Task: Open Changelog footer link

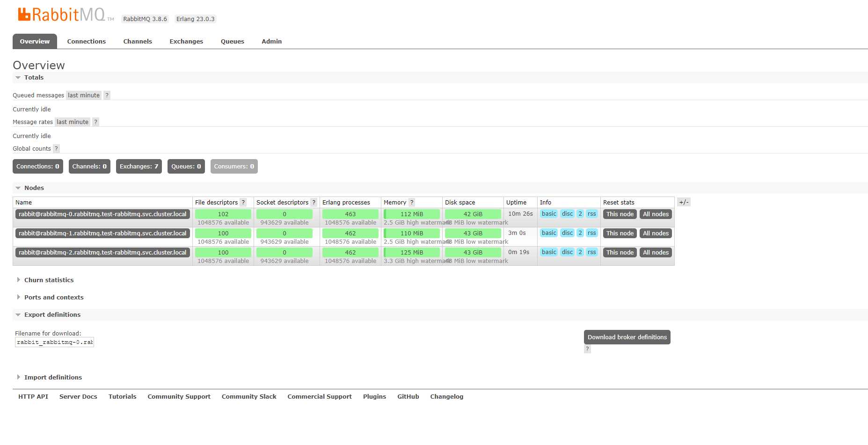Action: pyautogui.click(x=447, y=397)
